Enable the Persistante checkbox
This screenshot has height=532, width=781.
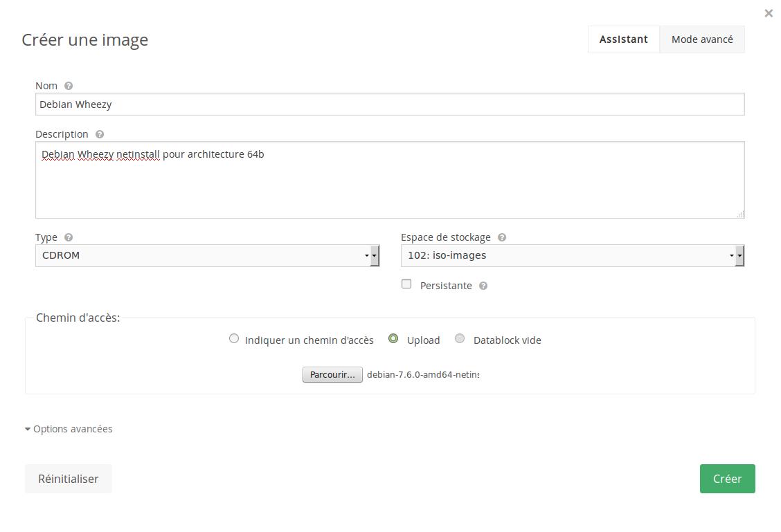click(x=406, y=284)
